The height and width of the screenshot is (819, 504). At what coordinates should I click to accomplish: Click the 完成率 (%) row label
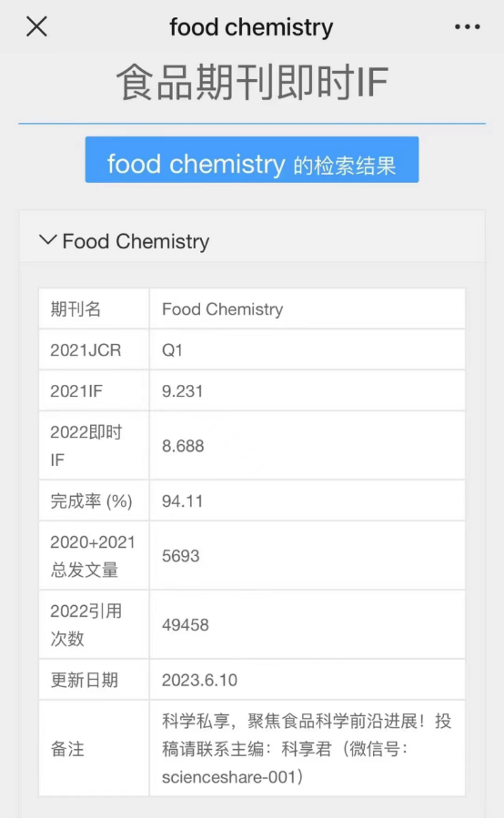(91, 500)
